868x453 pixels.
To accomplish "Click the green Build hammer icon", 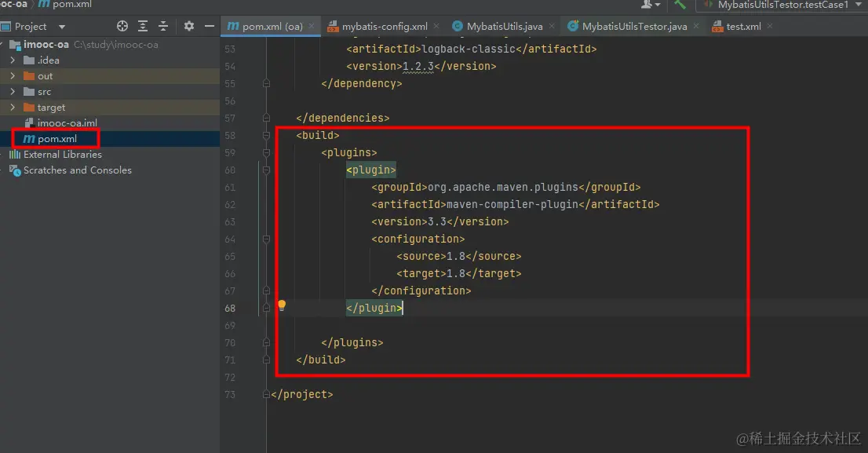I will click(x=680, y=5).
